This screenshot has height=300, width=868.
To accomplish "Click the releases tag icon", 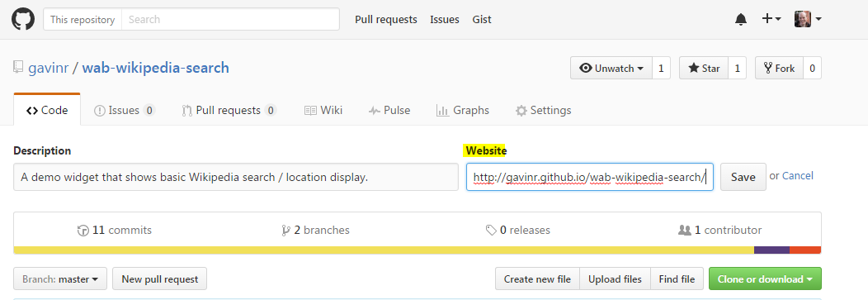I will tap(490, 230).
